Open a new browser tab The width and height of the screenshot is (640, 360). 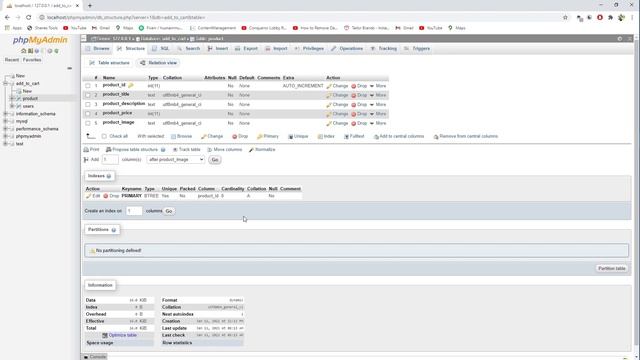coord(90,6)
